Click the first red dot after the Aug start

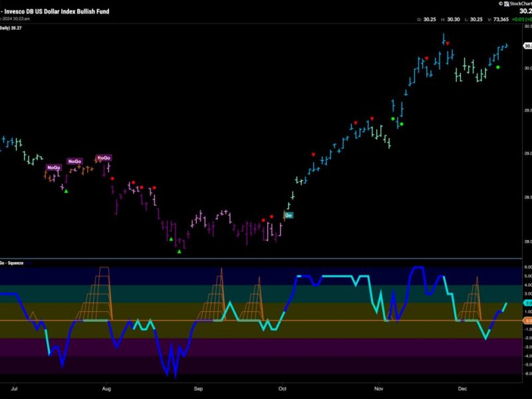pyautogui.click(x=112, y=178)
